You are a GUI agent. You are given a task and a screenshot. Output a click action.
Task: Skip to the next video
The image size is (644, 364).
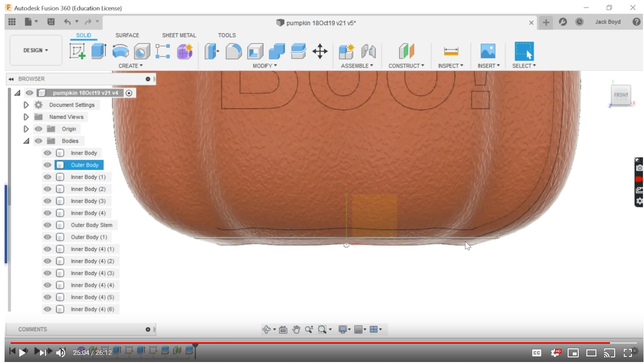pos(42,352)
